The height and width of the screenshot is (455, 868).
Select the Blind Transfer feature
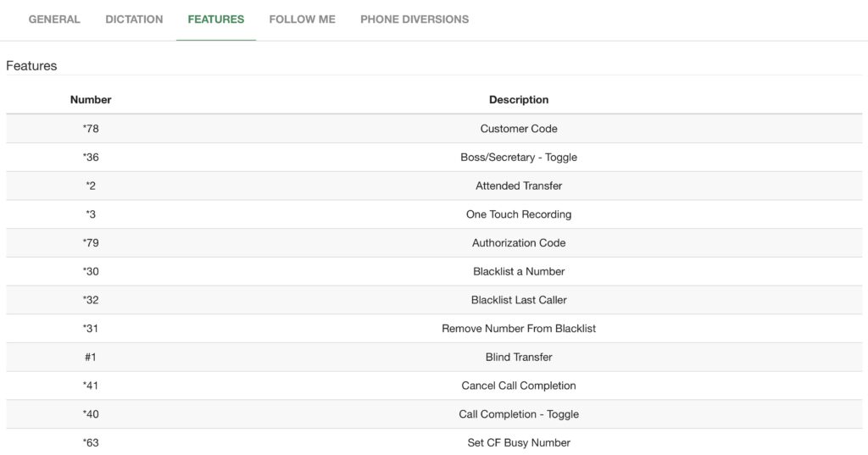tap(519, 358)
